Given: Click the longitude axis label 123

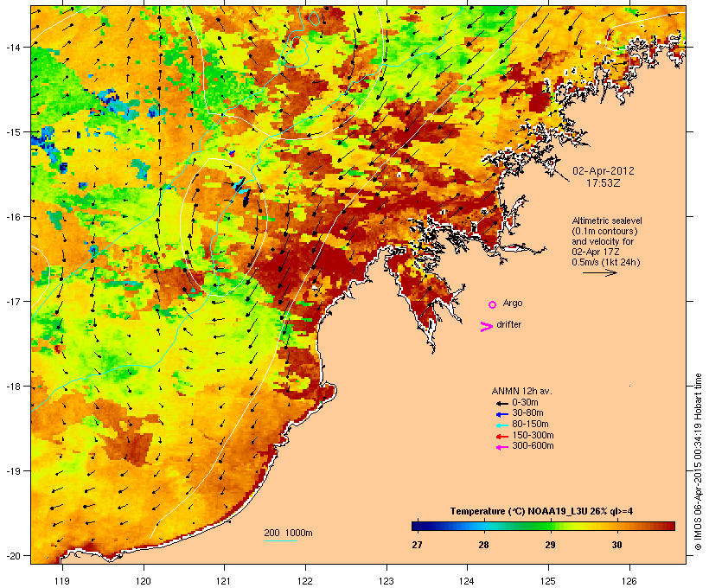Looking at the screenshot, I should click(x=386, y=581).
